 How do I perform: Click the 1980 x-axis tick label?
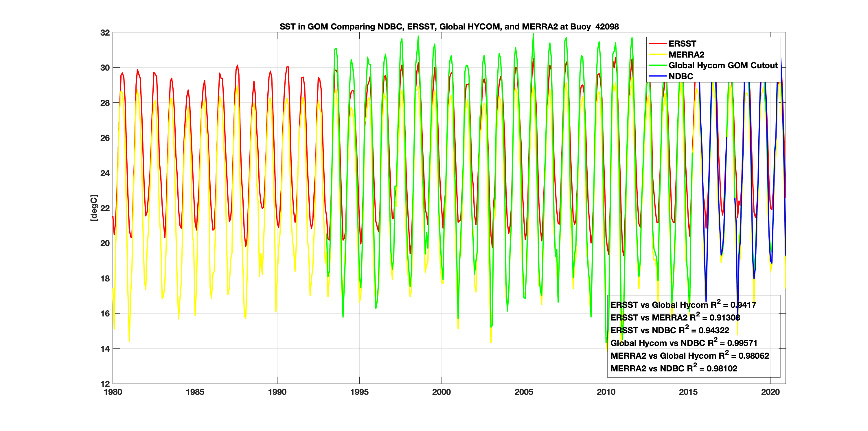pyautogui.click(x=113, y=392)
